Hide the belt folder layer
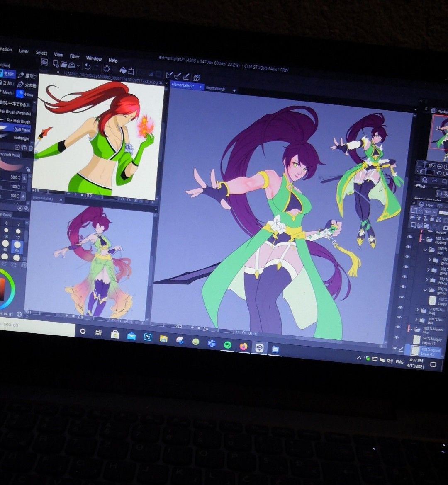This screenshot has height=485, width=448. (401, 308)
